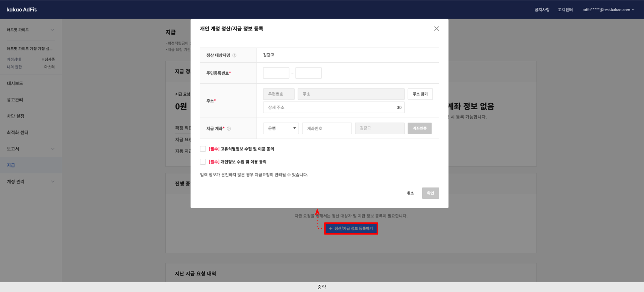Click the 주소 찾기 button

(420, 94)
